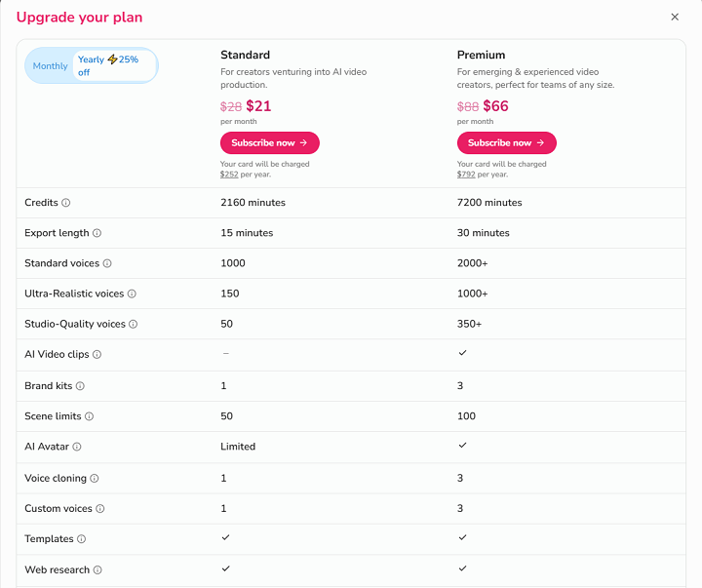702x588 pixels.
Task: Close the Upgrade your plan dialog
Action: [x=675, y=17]
